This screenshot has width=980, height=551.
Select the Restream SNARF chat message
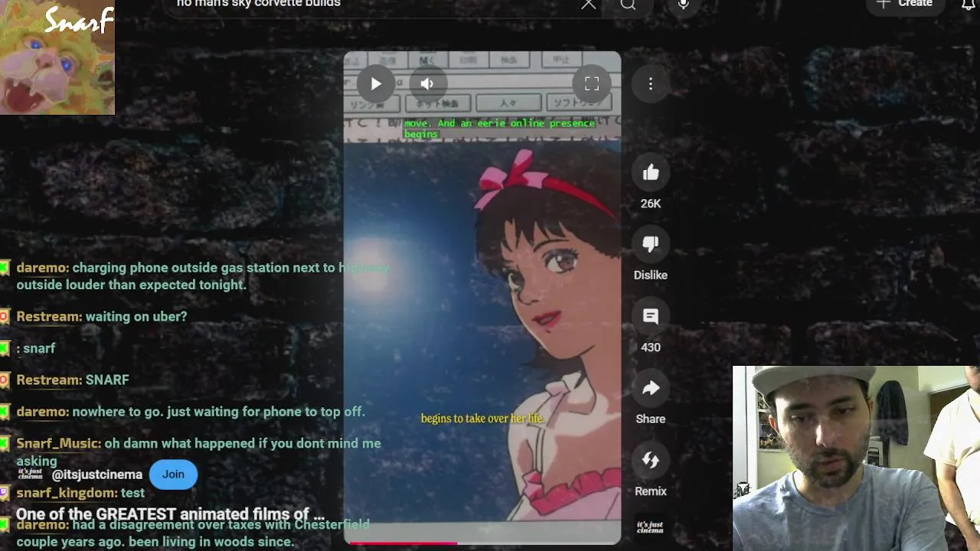pos(73,380)
